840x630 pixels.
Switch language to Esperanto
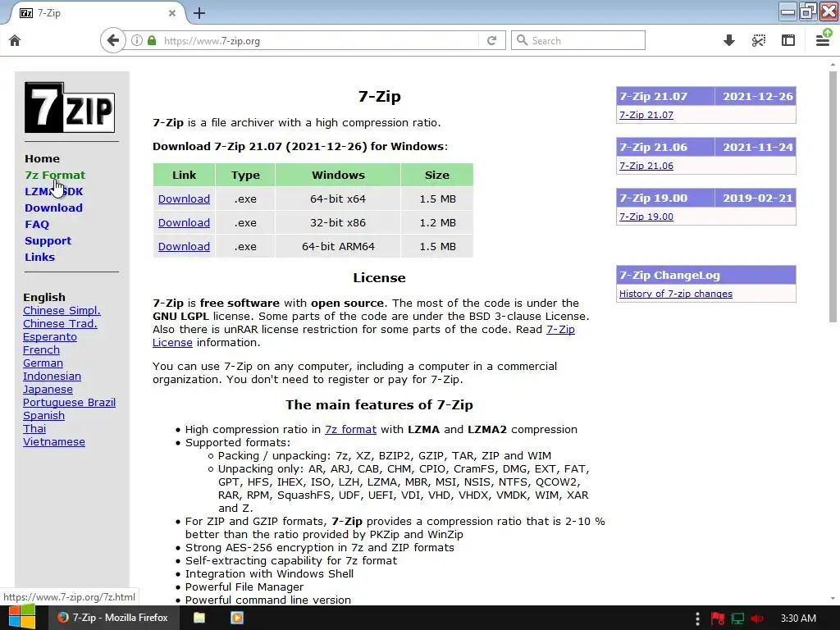(50, 336)
